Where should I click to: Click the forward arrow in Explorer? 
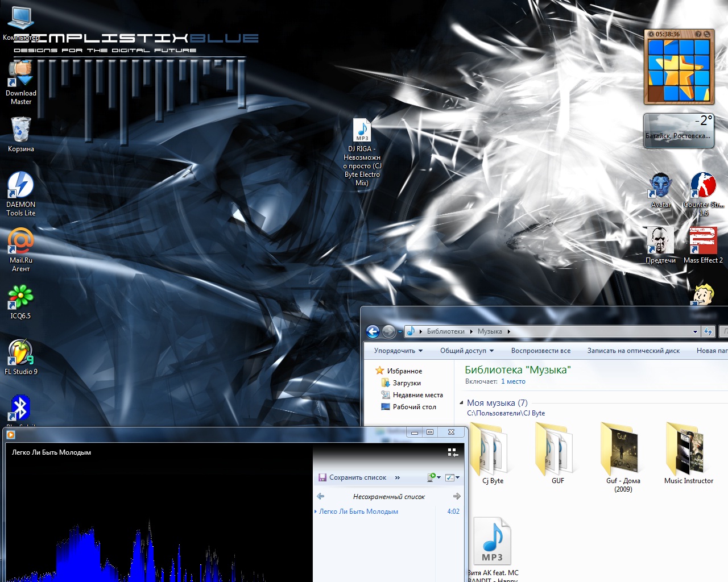(x=389, y=331)
